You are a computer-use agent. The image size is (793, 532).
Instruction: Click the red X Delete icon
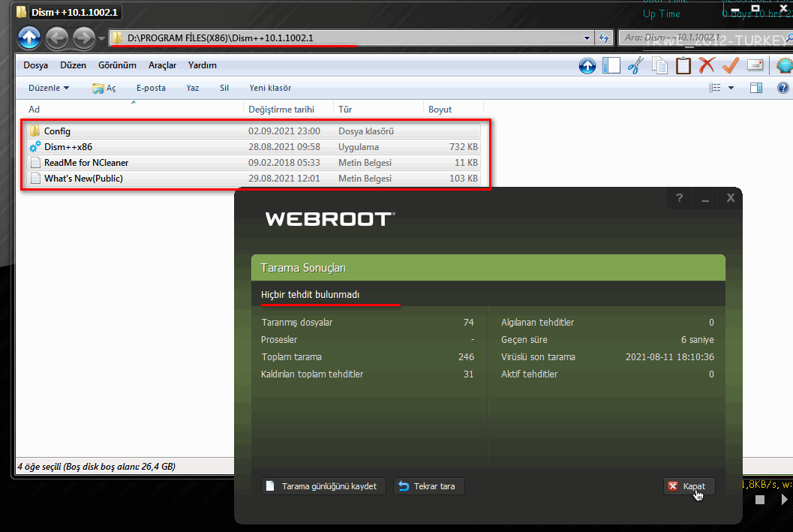point(707,65)
